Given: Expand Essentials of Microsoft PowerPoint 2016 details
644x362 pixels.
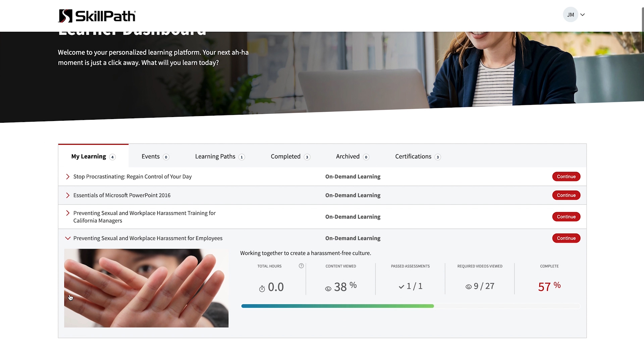Looking at the screenshot, I should click(x=67, y=195).
